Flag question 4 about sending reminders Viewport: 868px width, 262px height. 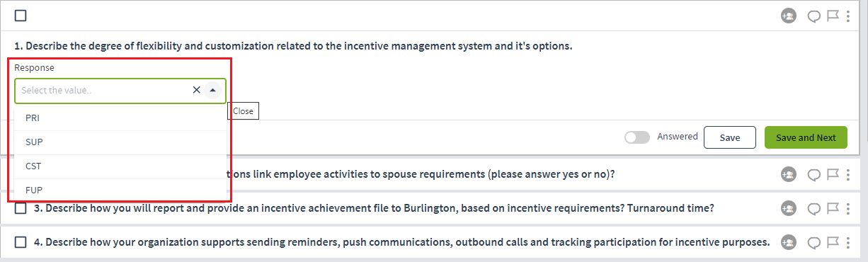pyautogui.click(x=833, y=242)
